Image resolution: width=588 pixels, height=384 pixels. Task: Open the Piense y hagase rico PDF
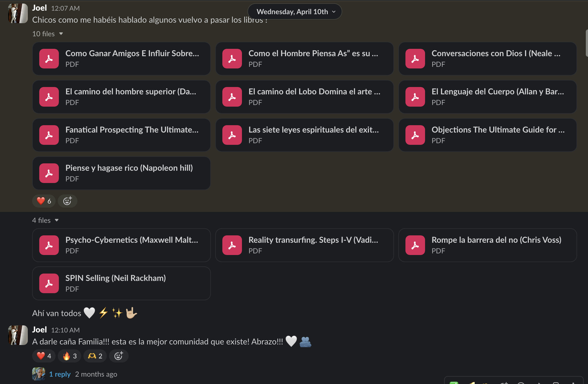(121, 173)
